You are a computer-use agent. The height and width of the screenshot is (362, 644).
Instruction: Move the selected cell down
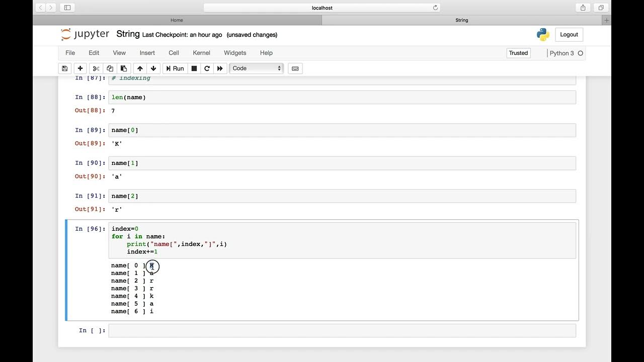(x=153, y=68)
